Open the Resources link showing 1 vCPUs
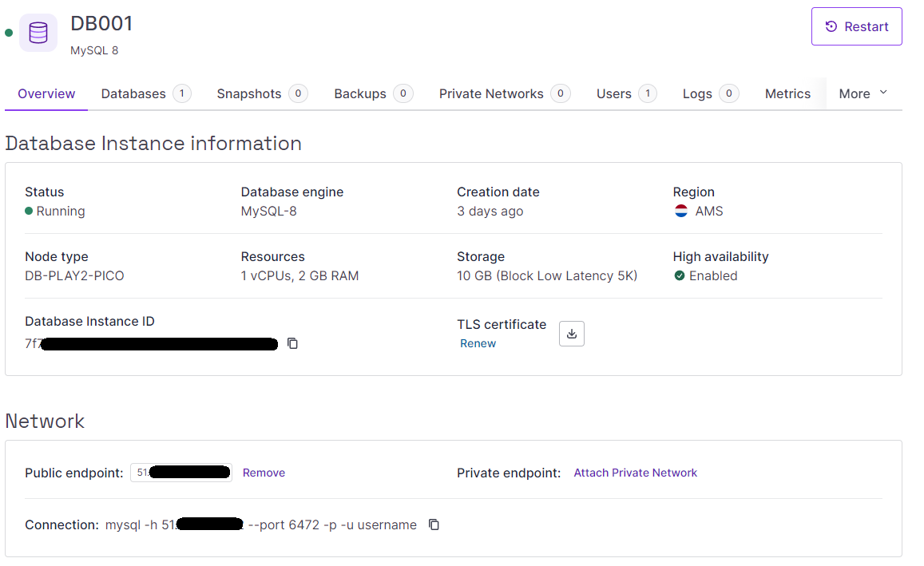Screen dimensions: 924x566 click(299, 275)
